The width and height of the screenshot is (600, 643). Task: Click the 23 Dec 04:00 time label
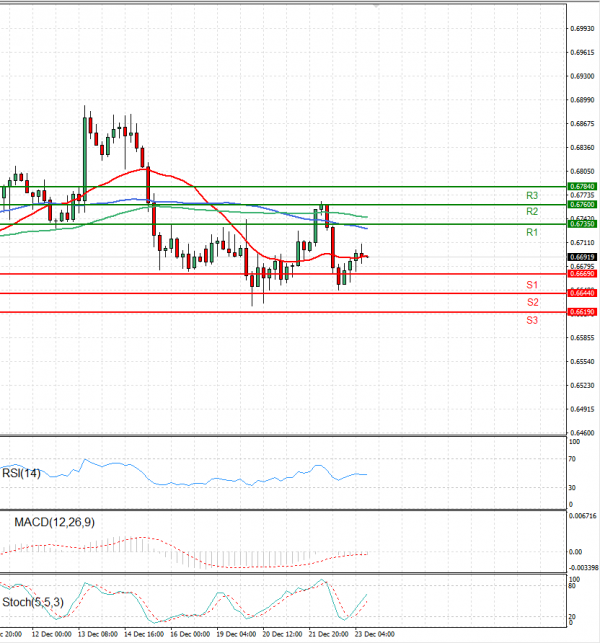pyautogui.click(x=375, y=634)
